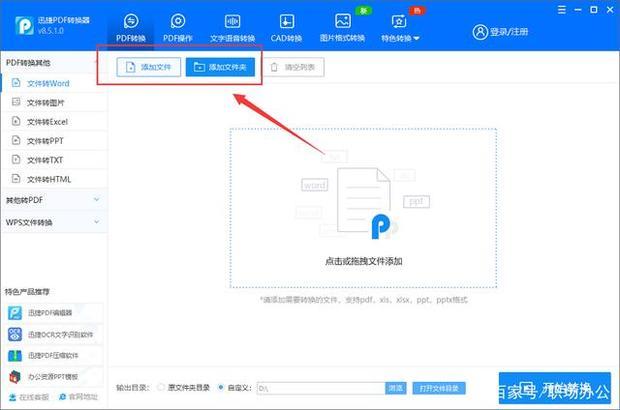Select 原文件夹目录 output option
The image size is (620, 410).
tap(161, 387)
